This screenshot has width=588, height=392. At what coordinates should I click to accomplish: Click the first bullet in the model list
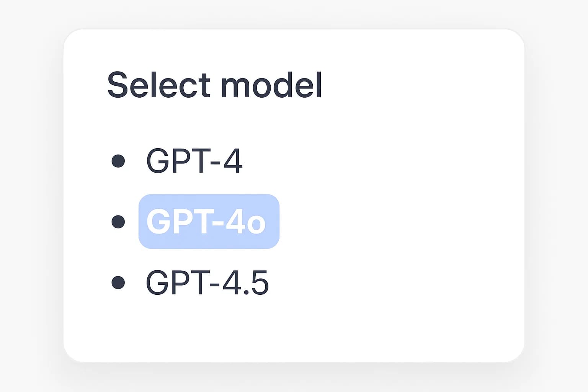click(x=118, y=161)
